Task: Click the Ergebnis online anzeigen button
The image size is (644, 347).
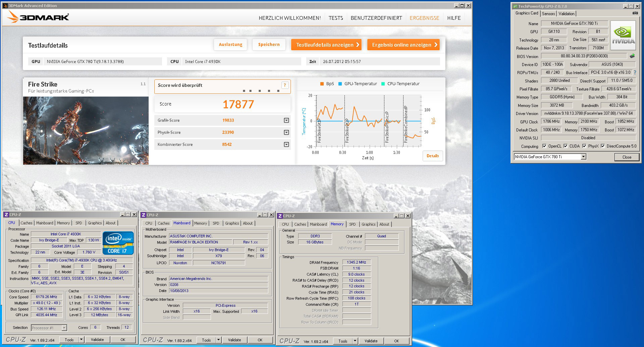Action: click(x=404, y=45)
